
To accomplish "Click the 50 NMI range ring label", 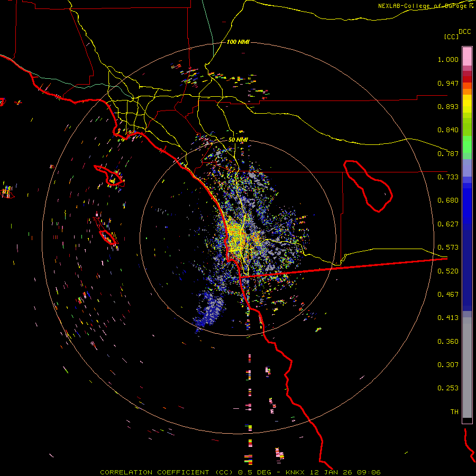I will click(x=238, y=140).
